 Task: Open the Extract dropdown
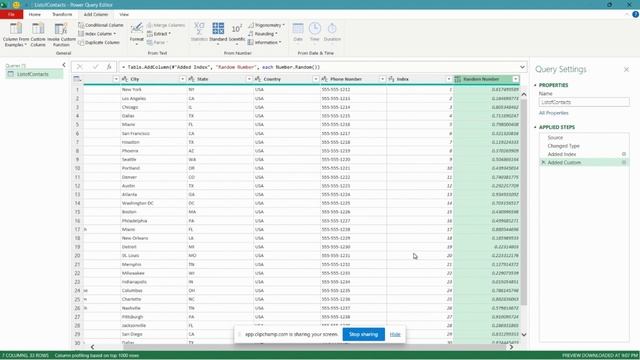click(x=159, y=33)
